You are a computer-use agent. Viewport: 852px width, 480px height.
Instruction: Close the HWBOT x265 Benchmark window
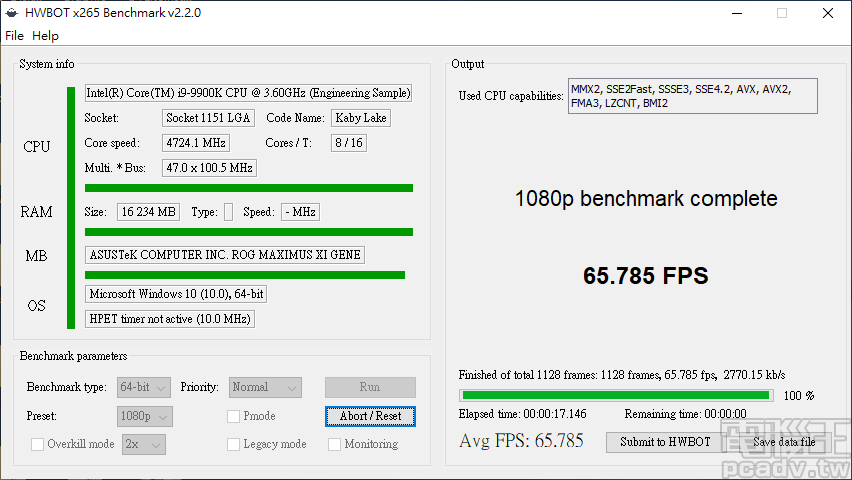[828, 13]
